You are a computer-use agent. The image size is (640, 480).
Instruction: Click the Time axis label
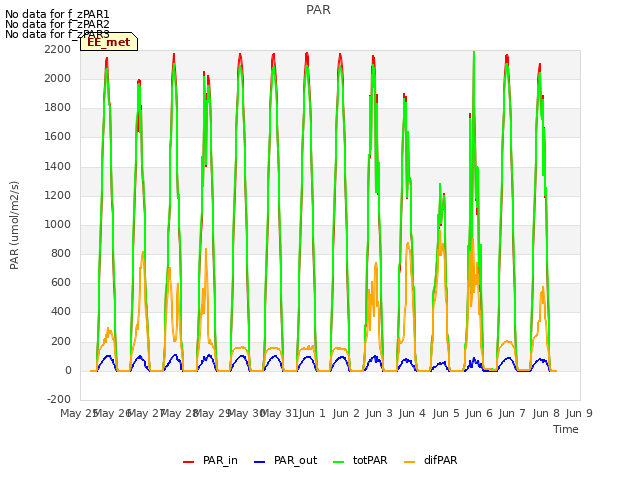tap(566, 429)
